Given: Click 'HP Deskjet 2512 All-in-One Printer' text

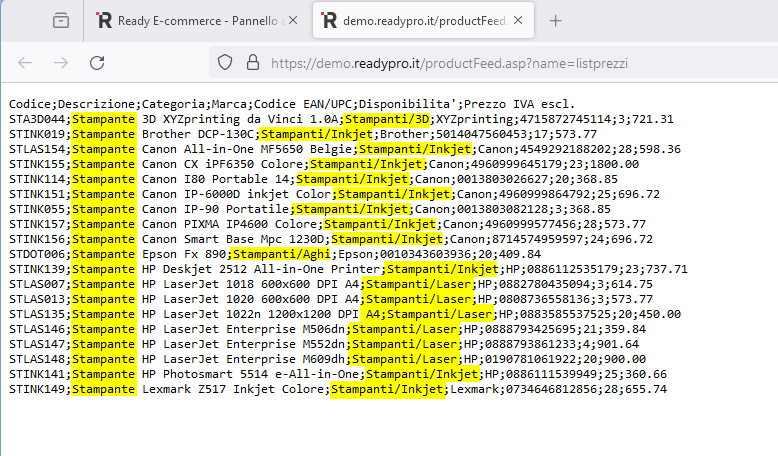Looking at the screenshot, I should click(261, 269).
